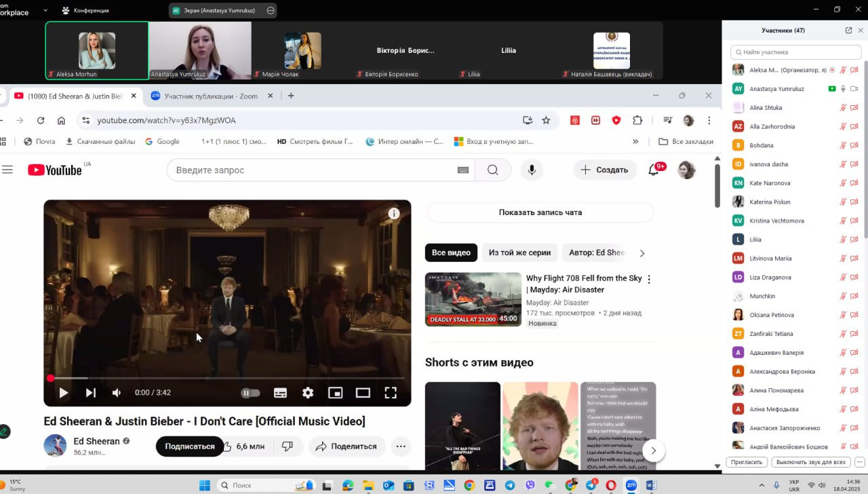Click the 'Найти участника' search field
This screenshot has height=494, width=868.
coord(795,52)
